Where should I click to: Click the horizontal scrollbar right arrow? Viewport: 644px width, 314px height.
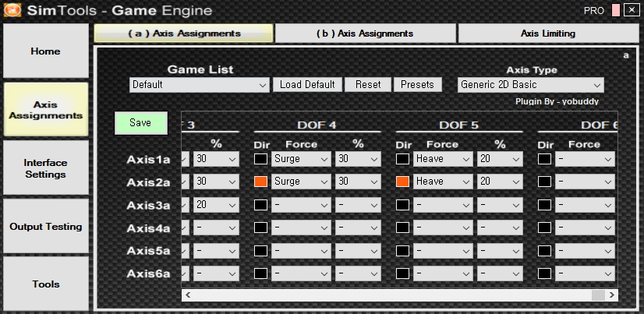[612, 295]
